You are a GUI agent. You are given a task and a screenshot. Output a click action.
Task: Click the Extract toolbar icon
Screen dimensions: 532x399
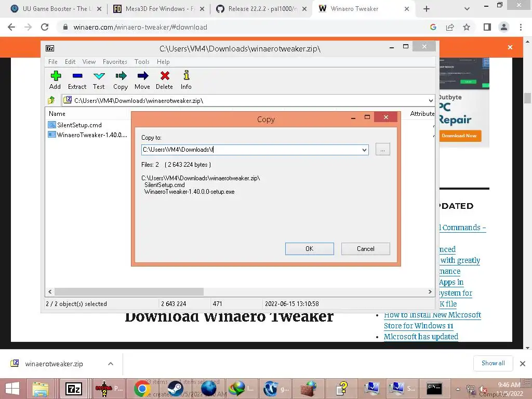(x=77, y=80)
